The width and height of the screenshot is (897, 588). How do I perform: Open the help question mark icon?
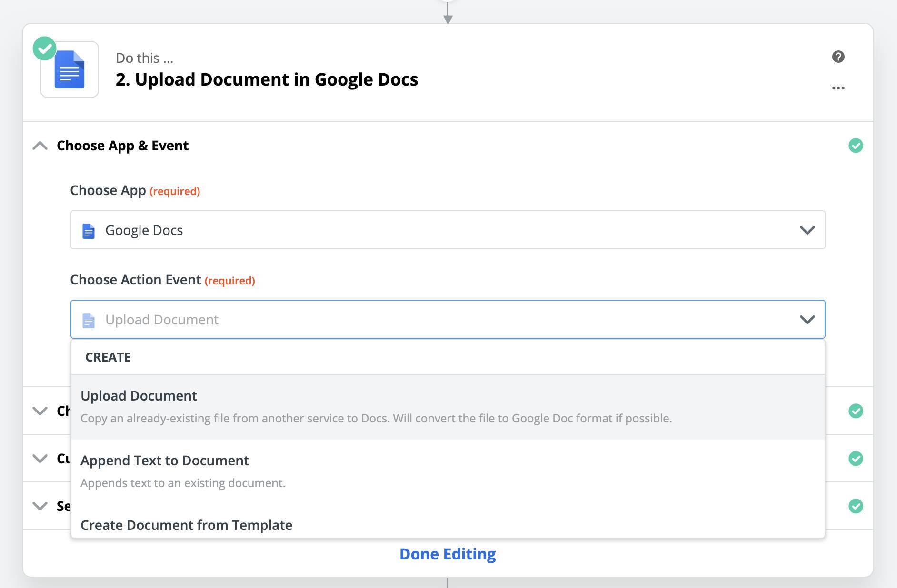[x=838, y=57]
